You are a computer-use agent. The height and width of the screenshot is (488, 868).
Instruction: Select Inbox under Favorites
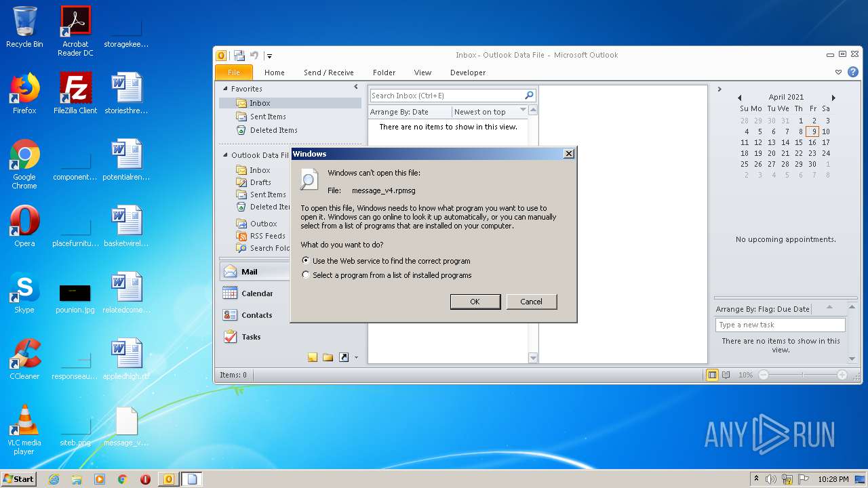[290, 103]
